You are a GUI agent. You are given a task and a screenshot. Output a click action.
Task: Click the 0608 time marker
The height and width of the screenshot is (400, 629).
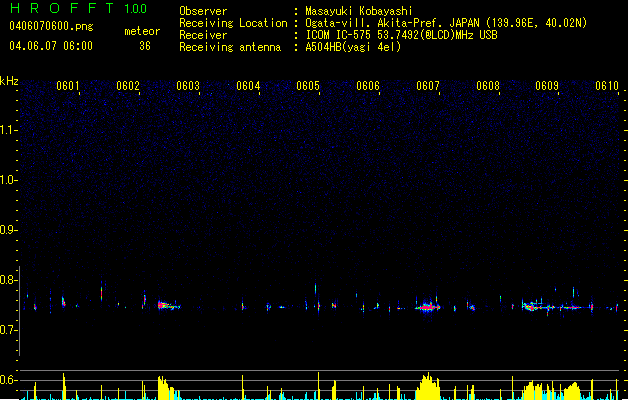pyautogui.click(x=488, y=86)
